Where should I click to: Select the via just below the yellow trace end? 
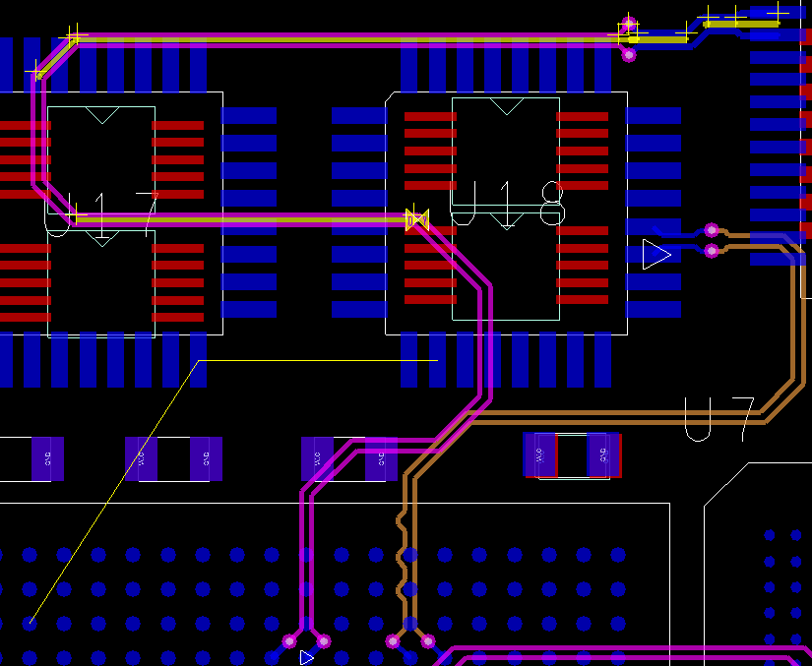629,54
